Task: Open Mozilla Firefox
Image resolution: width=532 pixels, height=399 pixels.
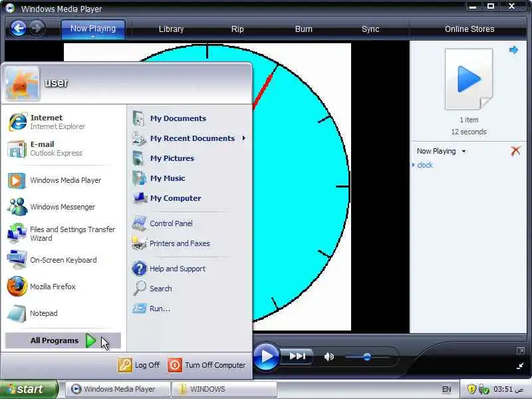Action: pos(64,287)
